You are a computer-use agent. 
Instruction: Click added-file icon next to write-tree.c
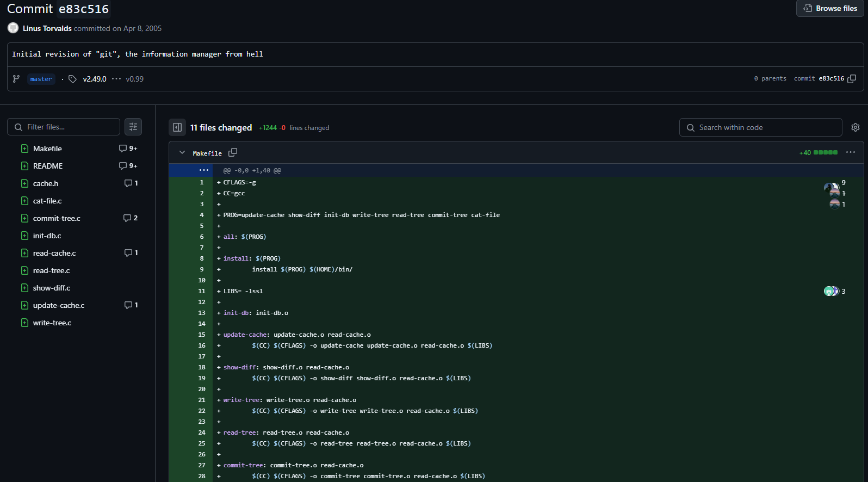24,323
